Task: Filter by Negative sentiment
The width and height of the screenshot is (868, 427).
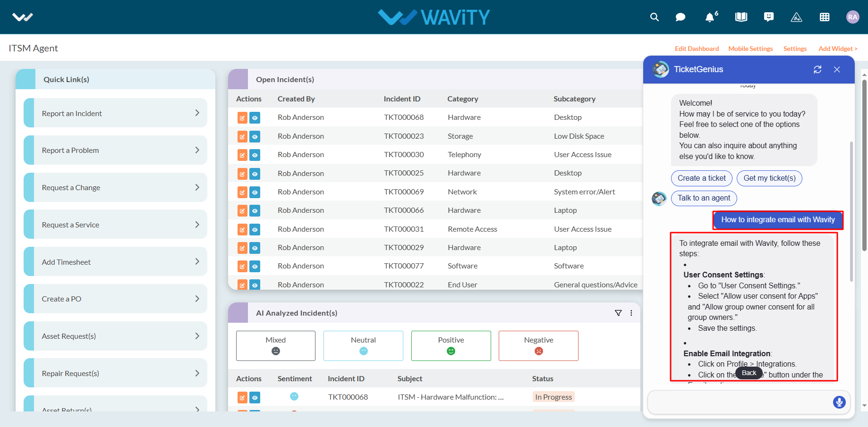Action: tap(538, 346)
